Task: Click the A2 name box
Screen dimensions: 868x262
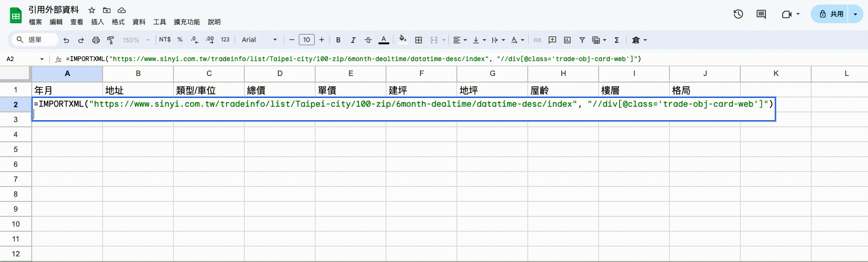Action: click(x=24, y=59)
